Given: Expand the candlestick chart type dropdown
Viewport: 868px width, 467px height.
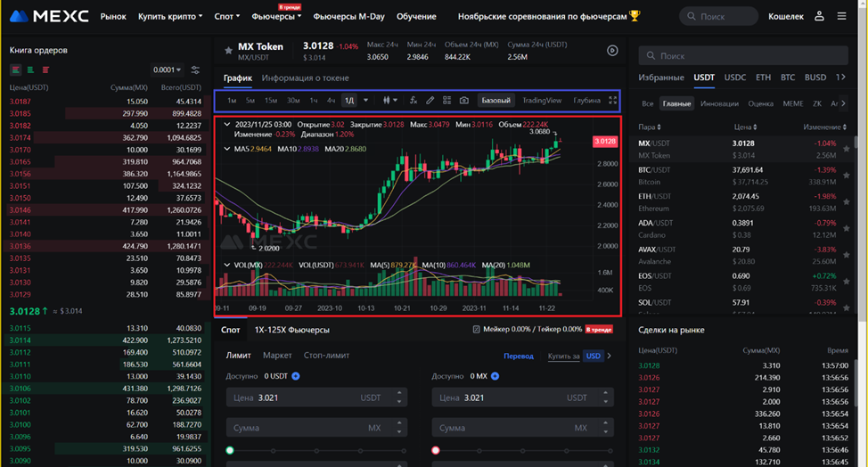Looking at the screenshot, I should 389,101.
